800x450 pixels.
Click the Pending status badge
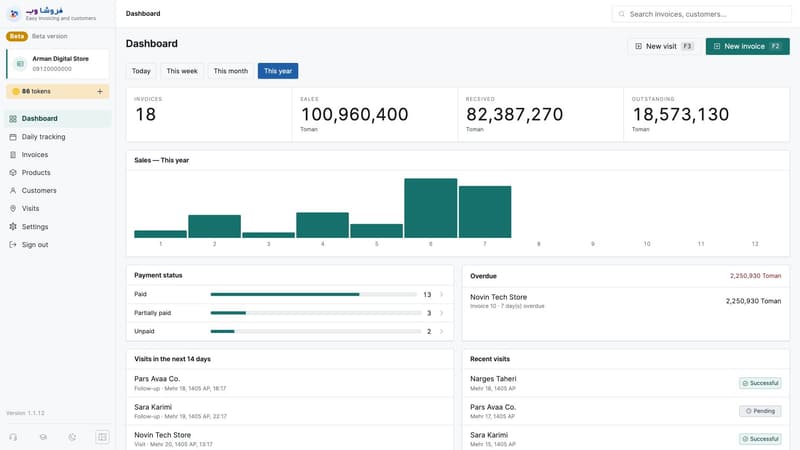pos(760,411)
